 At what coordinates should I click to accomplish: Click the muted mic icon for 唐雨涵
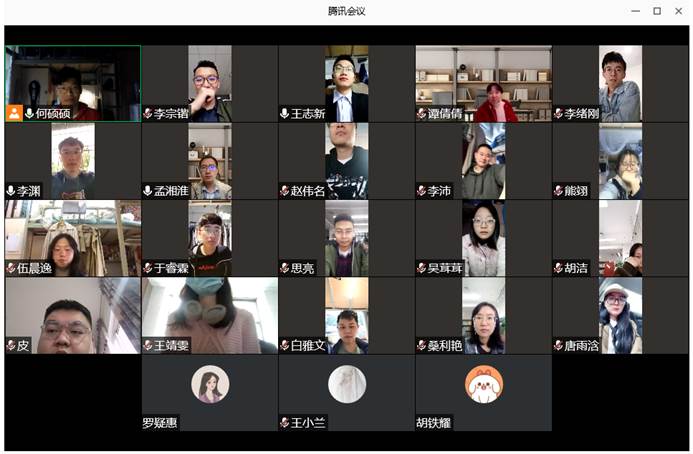click(559, 346)
